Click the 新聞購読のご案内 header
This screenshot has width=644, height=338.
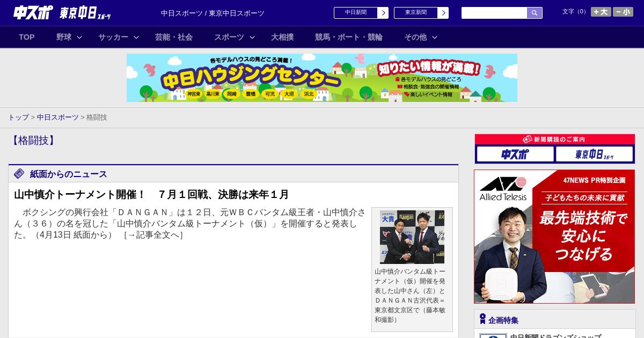555,139
